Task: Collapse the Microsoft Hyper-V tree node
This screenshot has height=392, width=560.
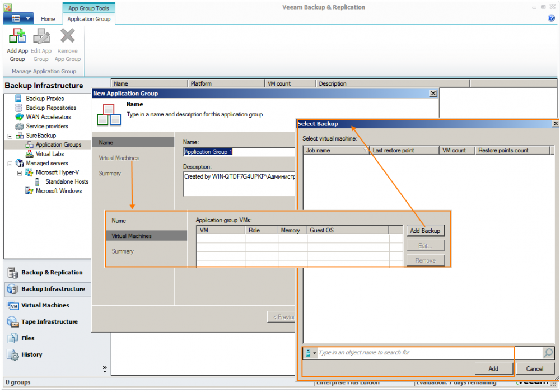Action: 20,173
